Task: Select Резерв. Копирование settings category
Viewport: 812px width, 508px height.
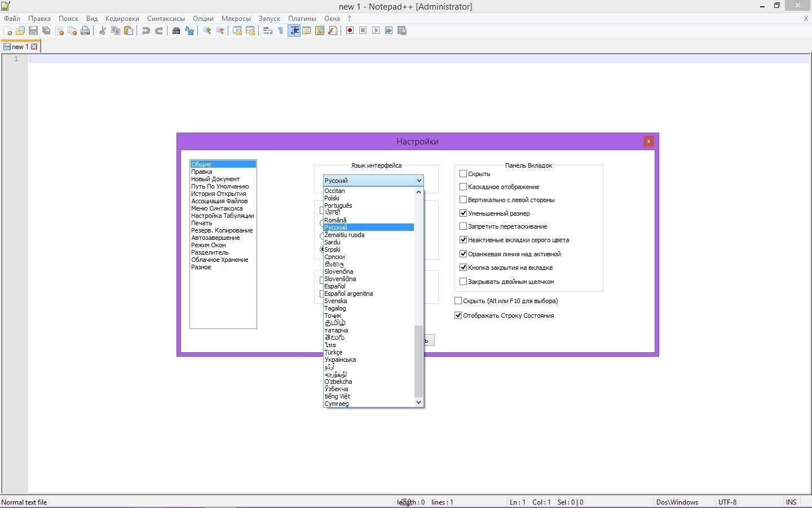Action: (223, 230)
